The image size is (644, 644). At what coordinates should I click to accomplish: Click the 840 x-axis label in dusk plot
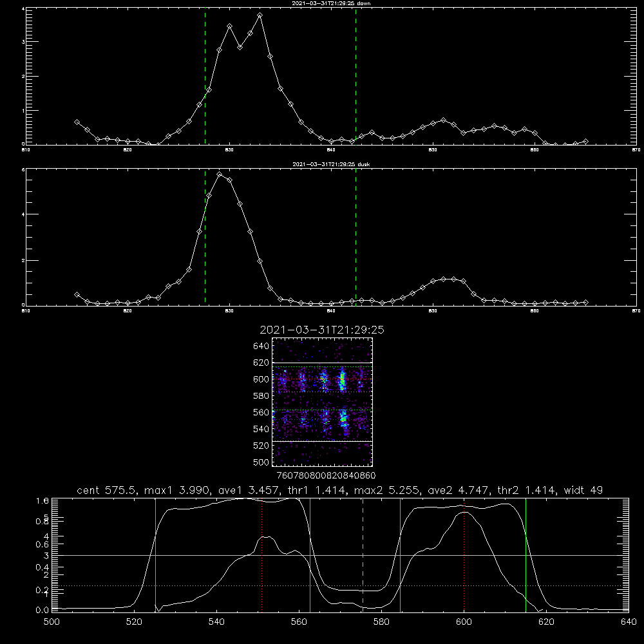click(331, 311)
